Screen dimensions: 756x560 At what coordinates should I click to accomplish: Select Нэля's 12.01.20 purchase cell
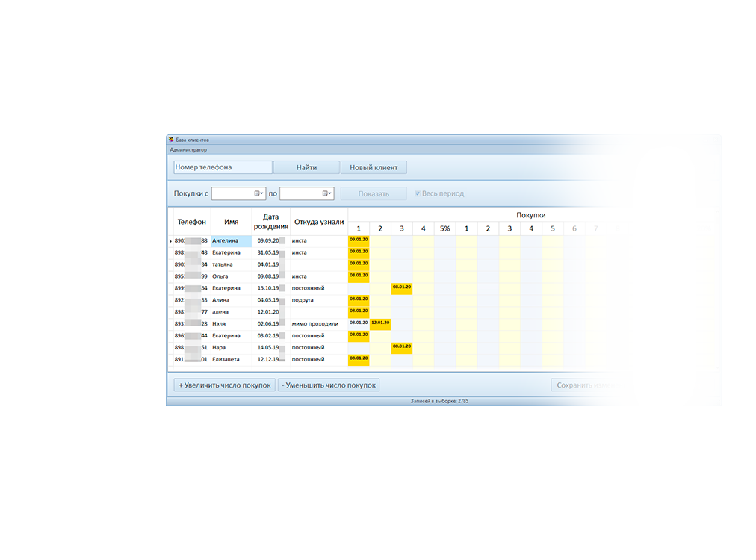pyautogui.click(x=380, y=323)
